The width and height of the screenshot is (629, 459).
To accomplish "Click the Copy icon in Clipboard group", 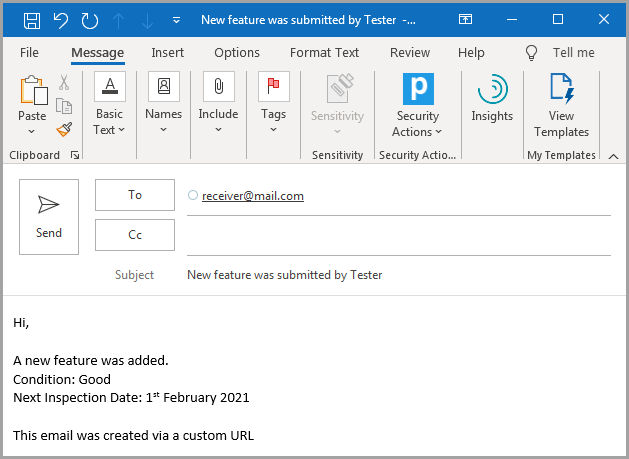I will pos(64,107).
